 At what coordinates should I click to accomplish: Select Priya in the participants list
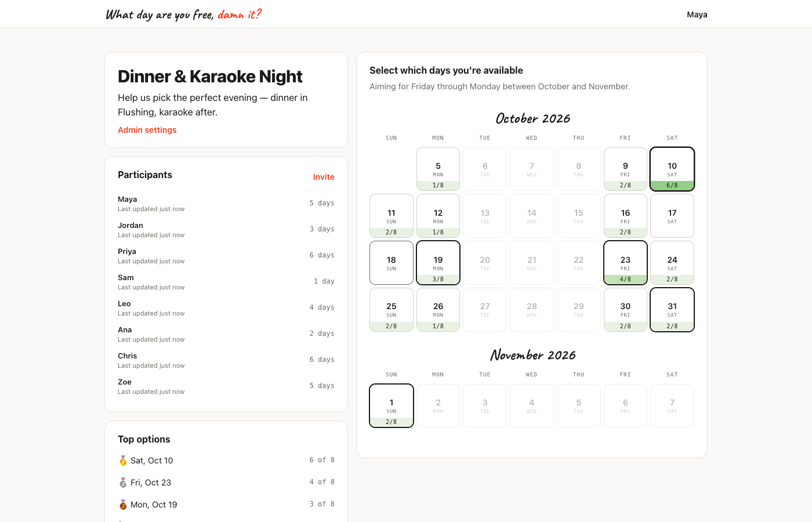pyautogui.click(x=226, y=256)
